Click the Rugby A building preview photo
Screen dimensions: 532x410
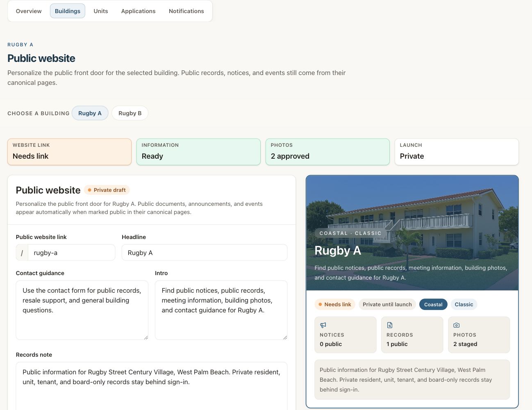pyautogui.click(x=412, y=233)
